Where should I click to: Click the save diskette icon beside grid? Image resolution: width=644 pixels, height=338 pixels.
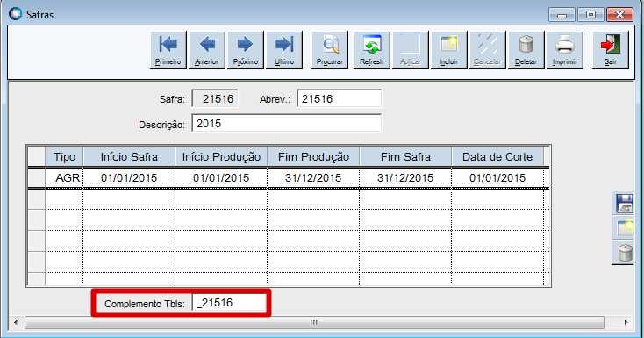click(x=624, y=203)
